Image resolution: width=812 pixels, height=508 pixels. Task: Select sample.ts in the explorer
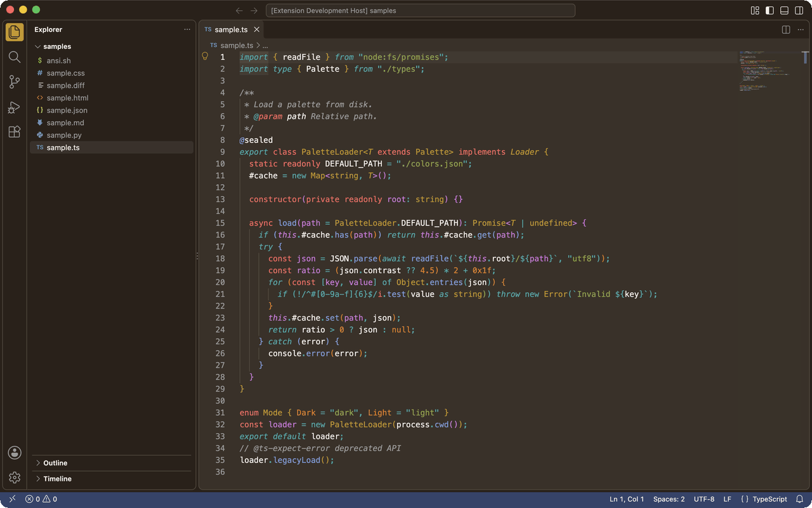click(112, 147)
